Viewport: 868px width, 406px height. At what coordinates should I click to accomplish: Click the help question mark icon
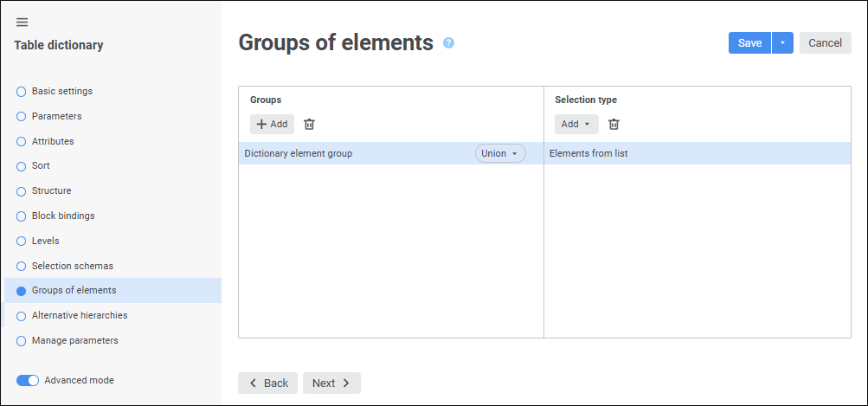448,42
